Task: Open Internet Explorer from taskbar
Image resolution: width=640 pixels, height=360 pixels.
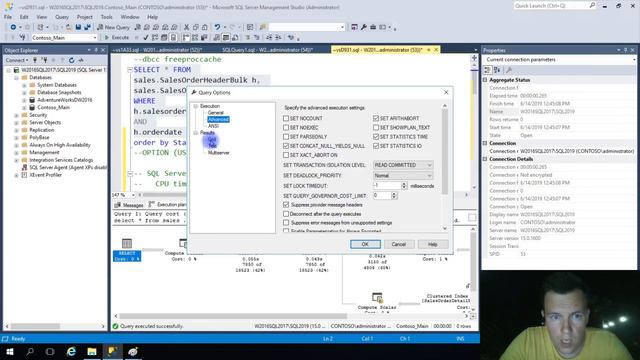Action: tap(71, 351)
